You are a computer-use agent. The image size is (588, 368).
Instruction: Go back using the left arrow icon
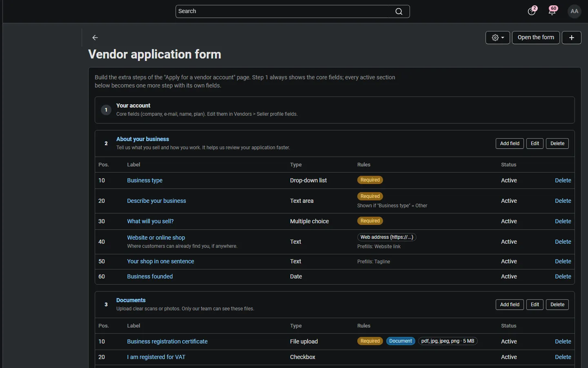[x=95, y=38]
